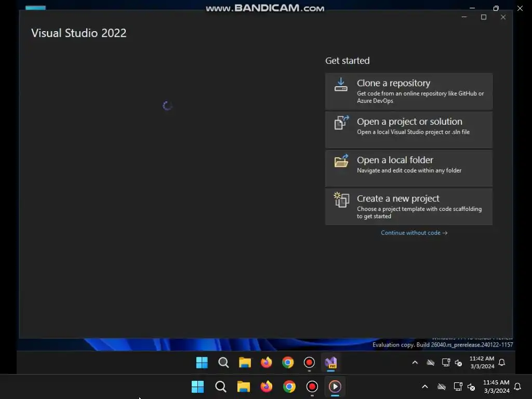Image resolution: width=532 pixels, height=399 pixels.
Task: Expand hidden tray icons beside 11:45 AM clock
Action: pyautogui.click(x=425, y=387)
